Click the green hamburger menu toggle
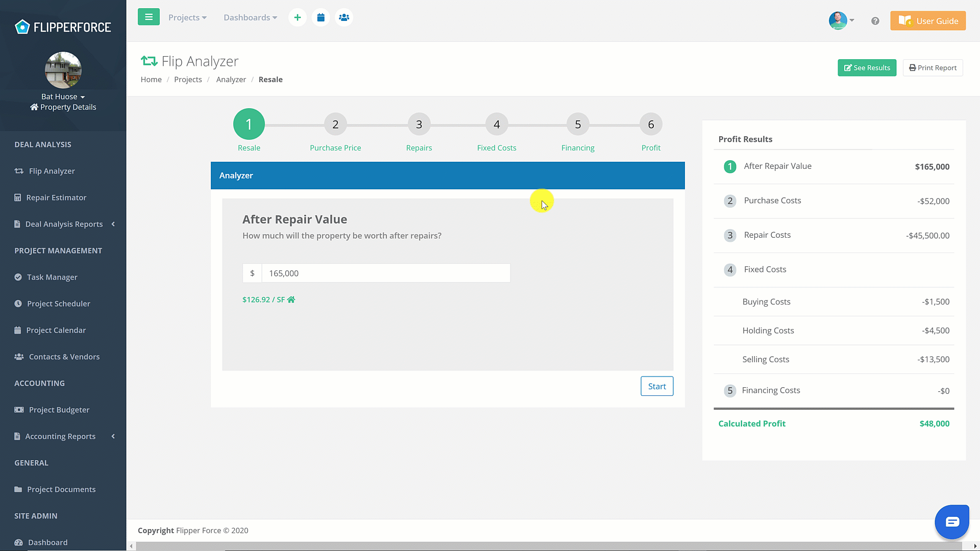980x551 pixels. (x=149, y=17)
